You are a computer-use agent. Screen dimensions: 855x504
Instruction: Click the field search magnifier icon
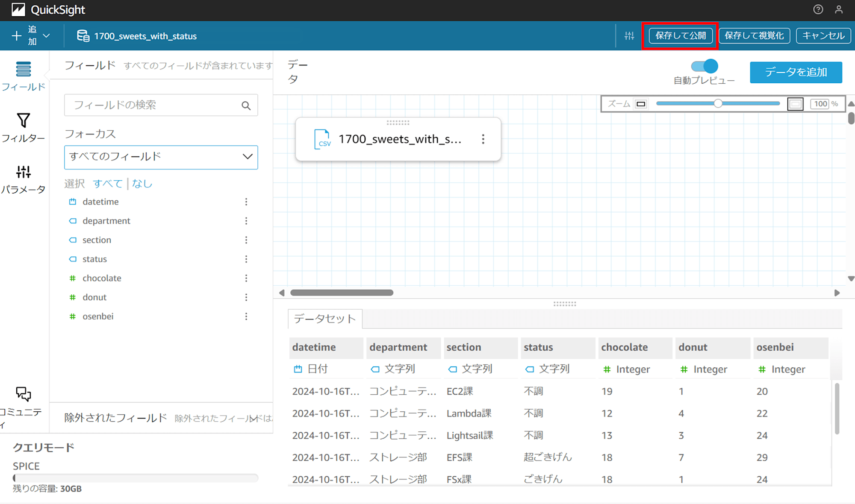point(246,105)
